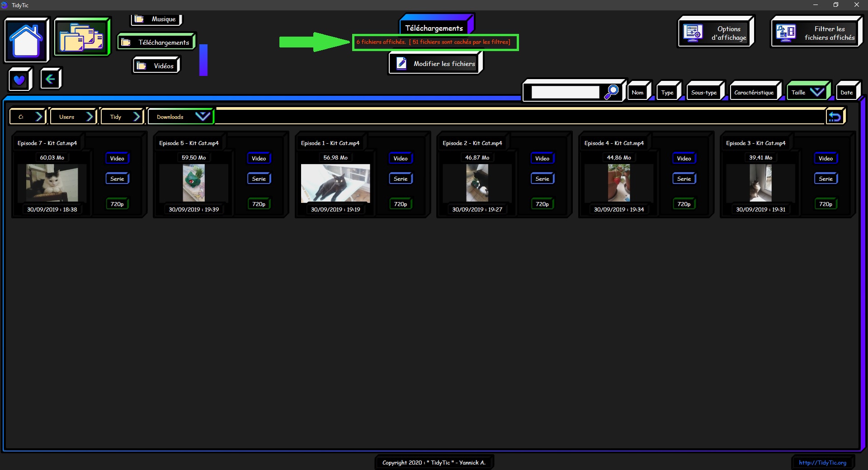Viewport: 868px width, 470px height.
Task: Select Episode 1 - Kit Cat thumbnail
Action: (335, 183)
